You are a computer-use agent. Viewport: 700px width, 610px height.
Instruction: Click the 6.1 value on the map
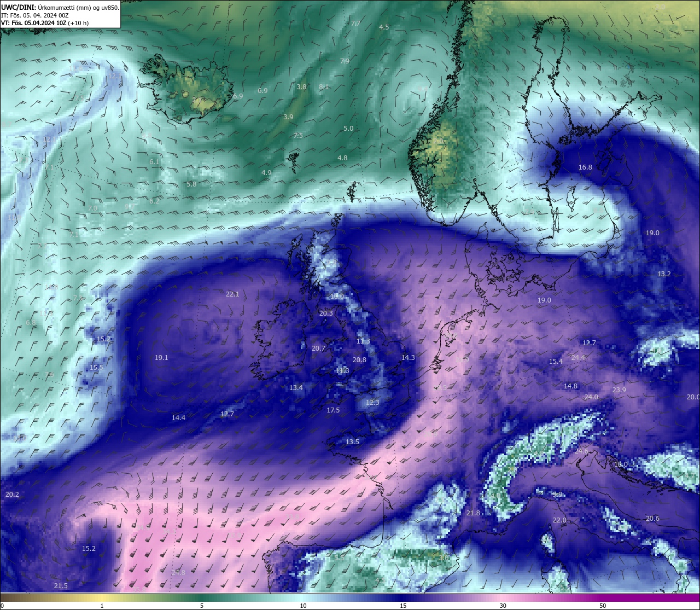tap(154, 162)
